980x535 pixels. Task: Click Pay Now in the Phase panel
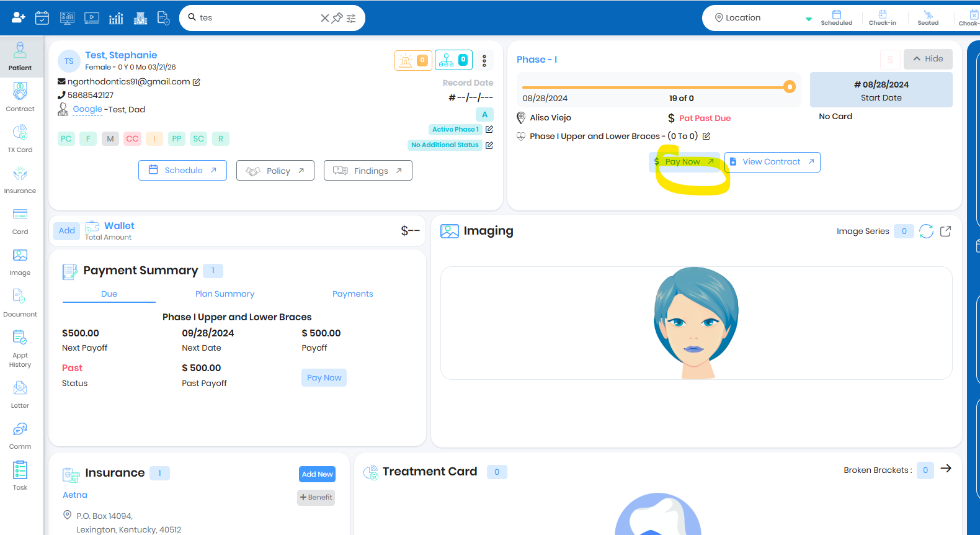pos(684,161)
